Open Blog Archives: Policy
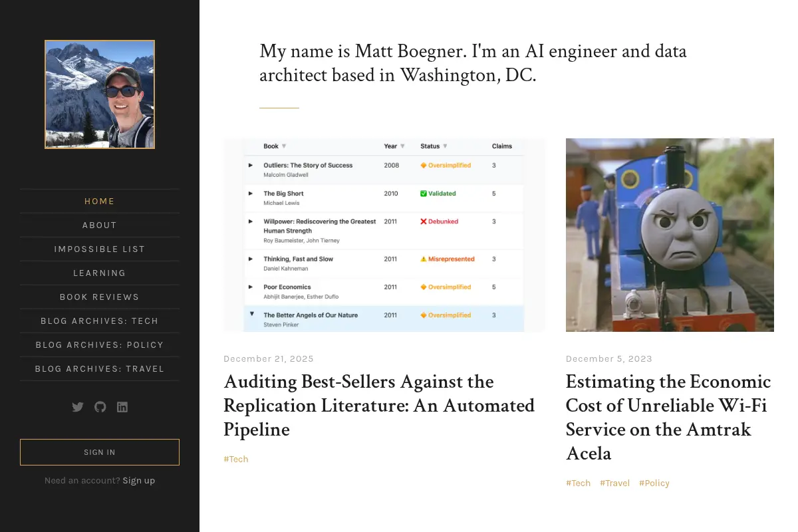Screen dimensions: 798x532 pyautogui.click(x=100, y=345)
